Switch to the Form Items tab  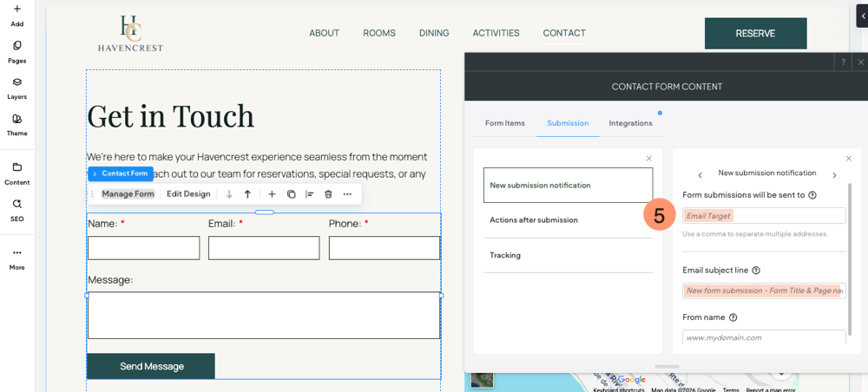pyautogui.click(x=504, y=123)
